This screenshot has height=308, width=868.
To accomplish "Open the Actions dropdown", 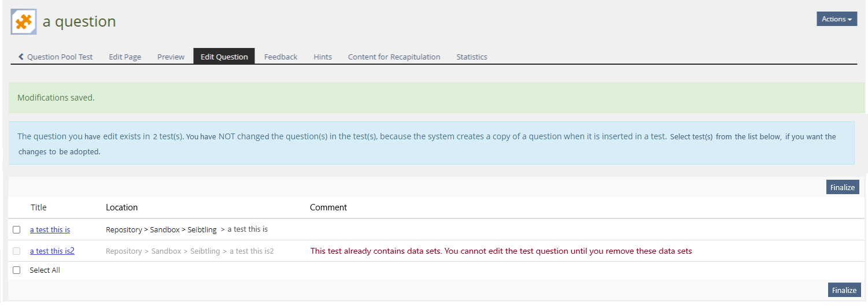I will point(836,19).
